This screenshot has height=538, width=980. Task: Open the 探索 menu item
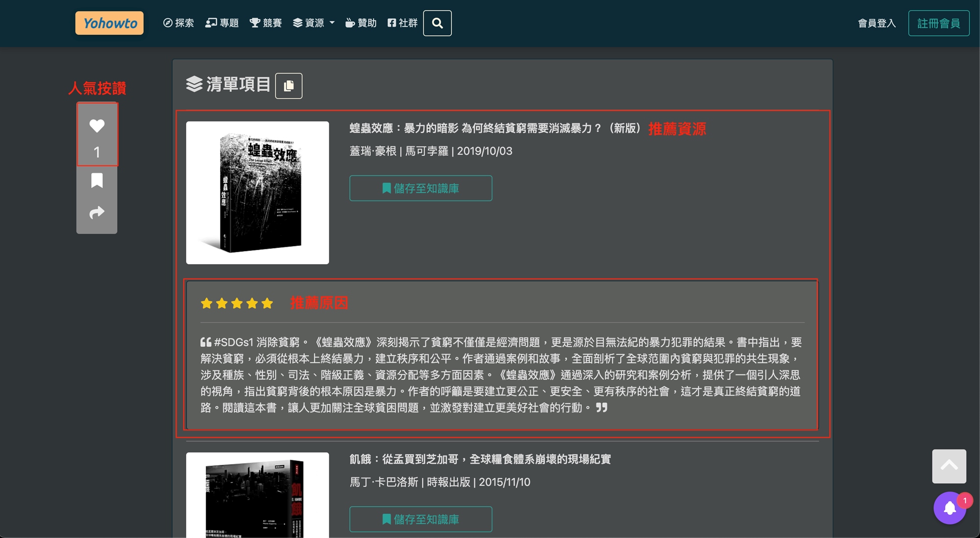(x=178, y=23)
